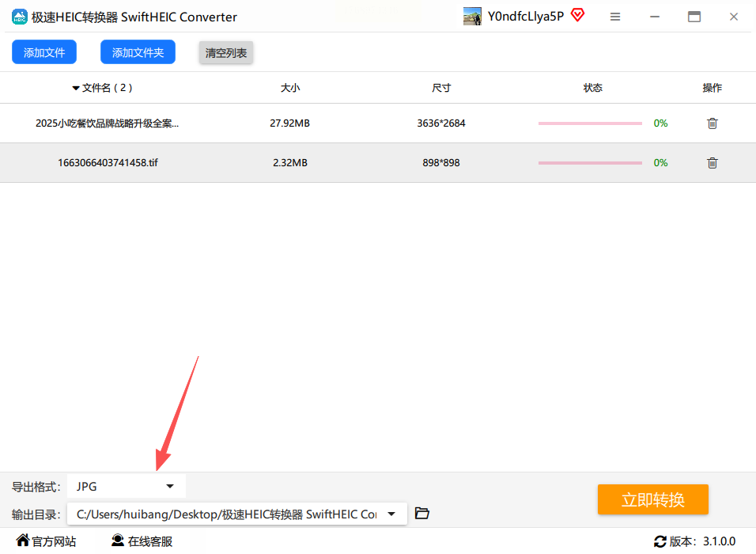The image size is (756, 554).
Task: Browse output folder with folder icon
Action: 421,514
